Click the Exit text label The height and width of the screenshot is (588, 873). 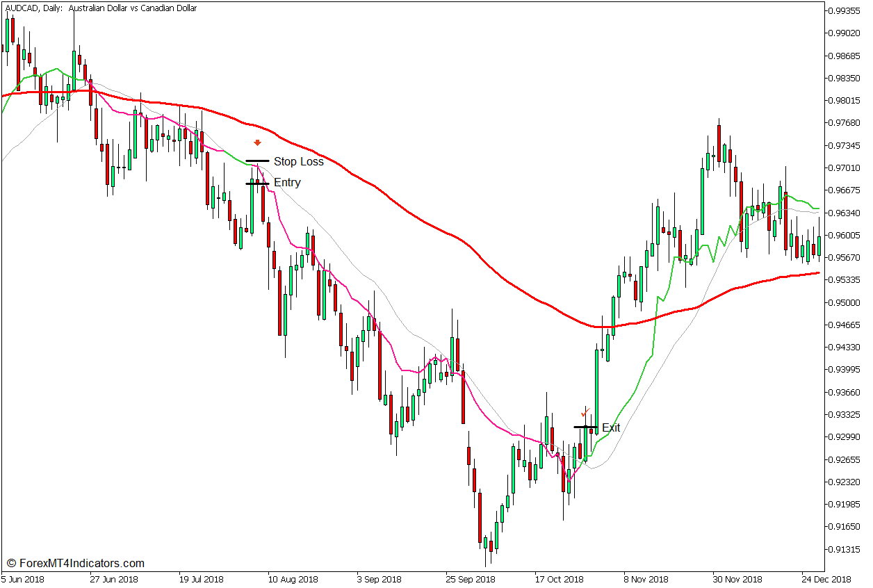tap(610, 428)
